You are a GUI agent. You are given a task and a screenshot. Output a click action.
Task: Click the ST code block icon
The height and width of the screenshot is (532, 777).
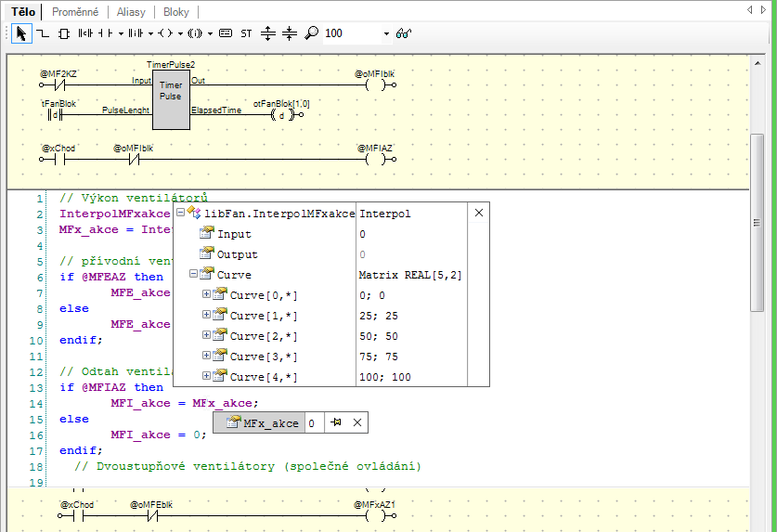(x=246, y=33)
